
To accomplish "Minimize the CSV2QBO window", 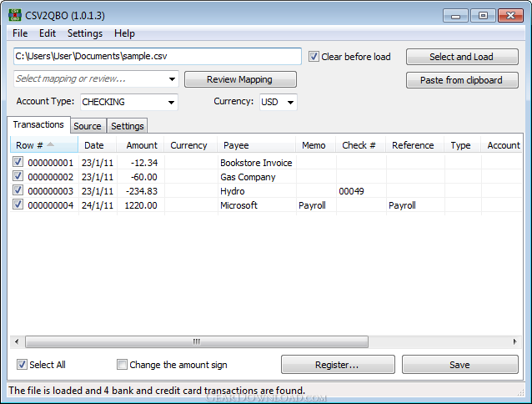I will [x=455, y=16].
